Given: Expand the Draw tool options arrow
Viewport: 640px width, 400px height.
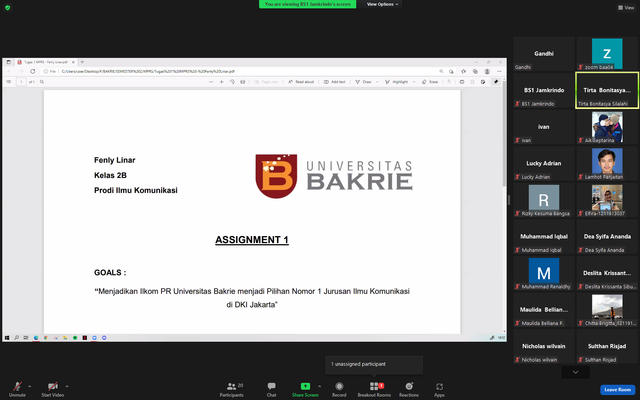Looking at the screenshot, I should (377, 82).
